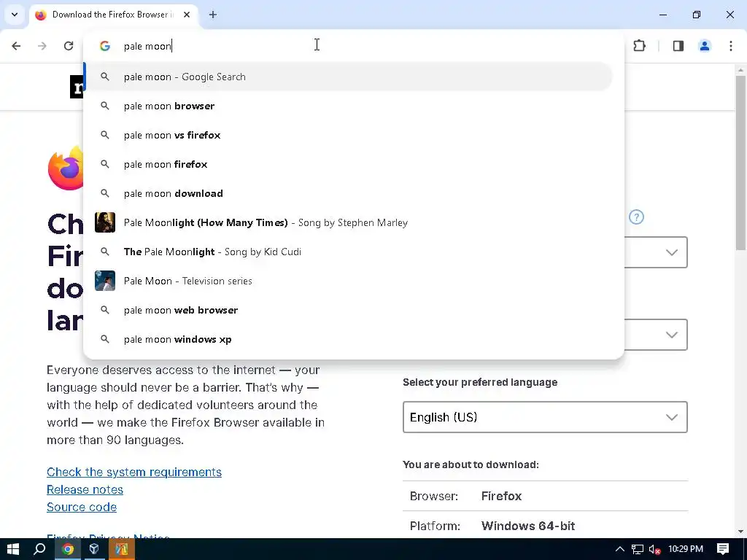
Task: Choose suggestion pale moon vs firefox
Action: 348,135
